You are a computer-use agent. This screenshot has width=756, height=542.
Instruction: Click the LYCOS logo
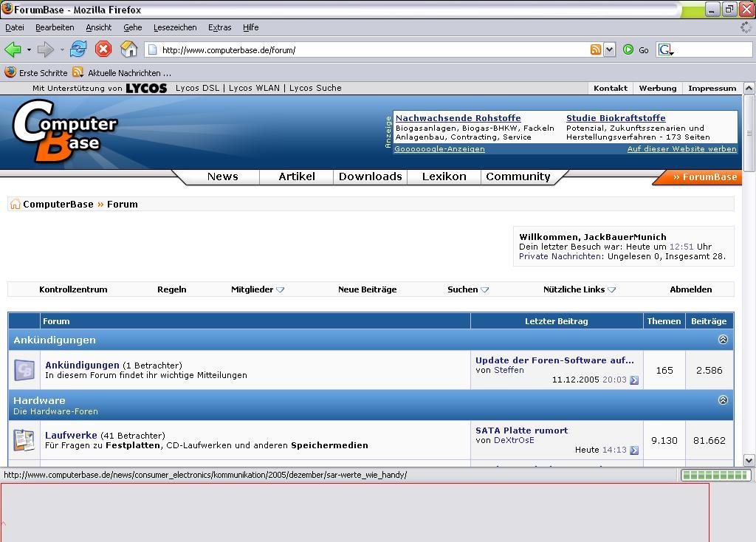point(147,89)
